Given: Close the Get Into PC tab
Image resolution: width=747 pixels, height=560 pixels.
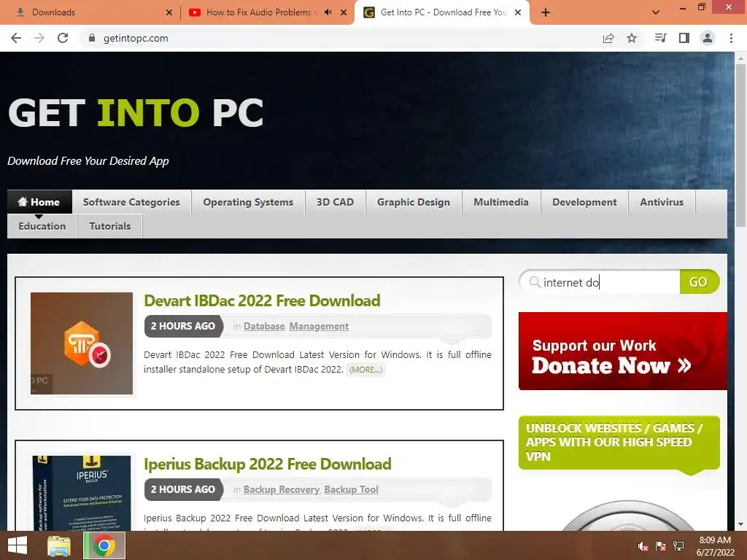Looking at the screenshot, I should (518, 12).
